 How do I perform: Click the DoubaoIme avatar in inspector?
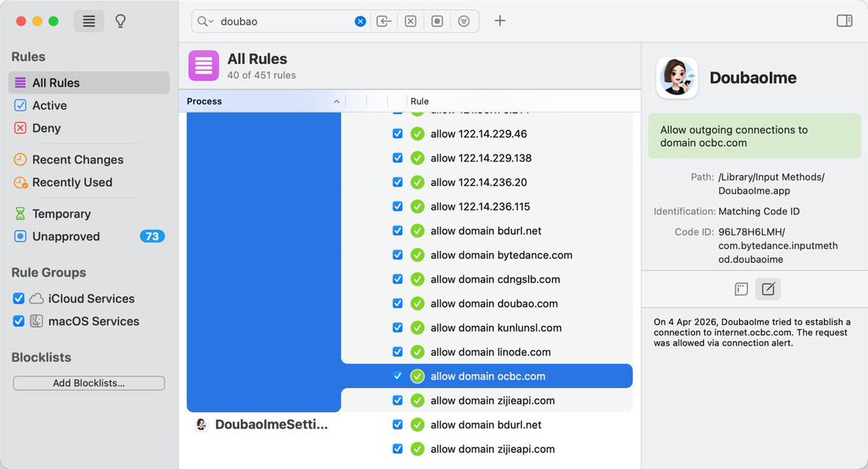point(677,77)
